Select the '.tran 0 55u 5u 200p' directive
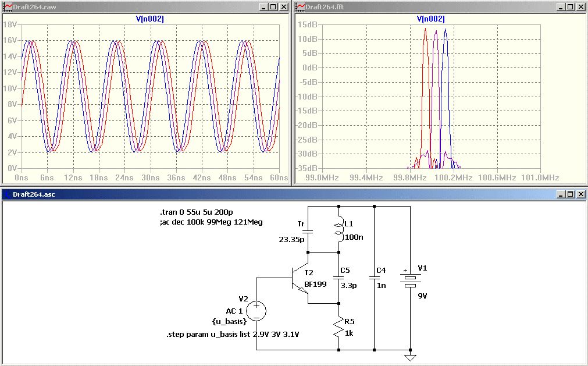The height and width of the screenshot is (366, 588). pos(196,212)
